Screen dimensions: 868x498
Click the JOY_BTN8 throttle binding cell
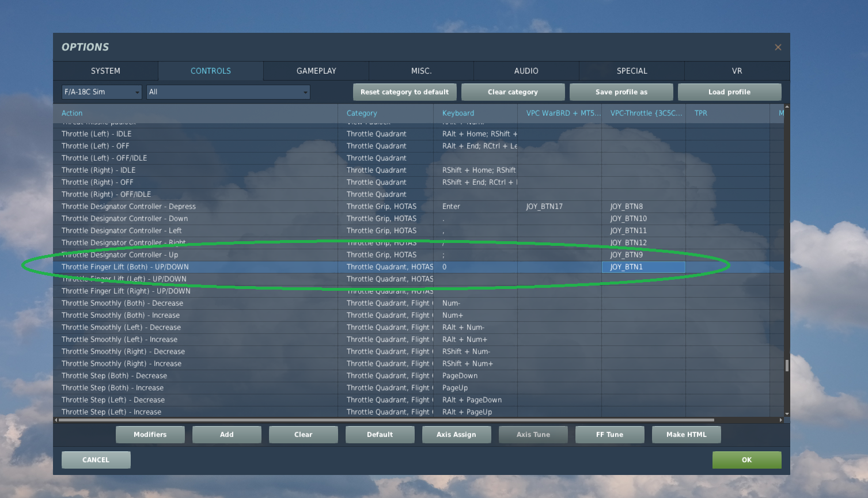point(643,207)
